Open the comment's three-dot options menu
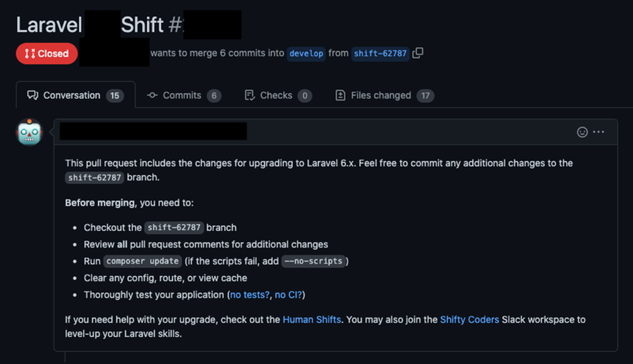Viewport: 633px width, 364px height. [599, 132]
